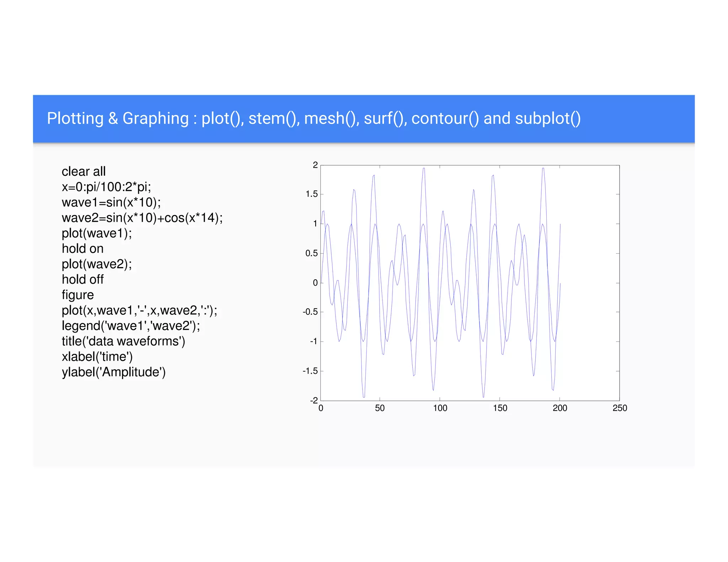Click the 'figure' code line
Image resolution: width=728 pixels, height=562 pixels.
(77, 295)
